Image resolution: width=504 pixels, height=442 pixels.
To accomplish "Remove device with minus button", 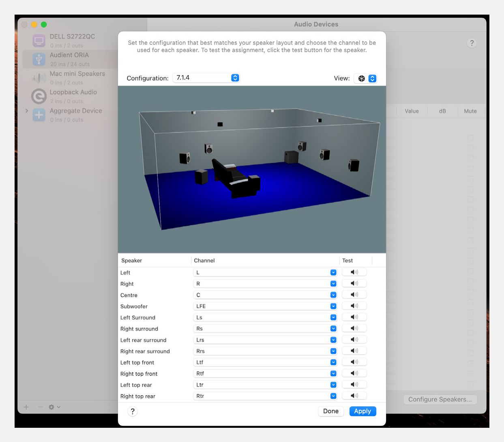I will (40, 407).
